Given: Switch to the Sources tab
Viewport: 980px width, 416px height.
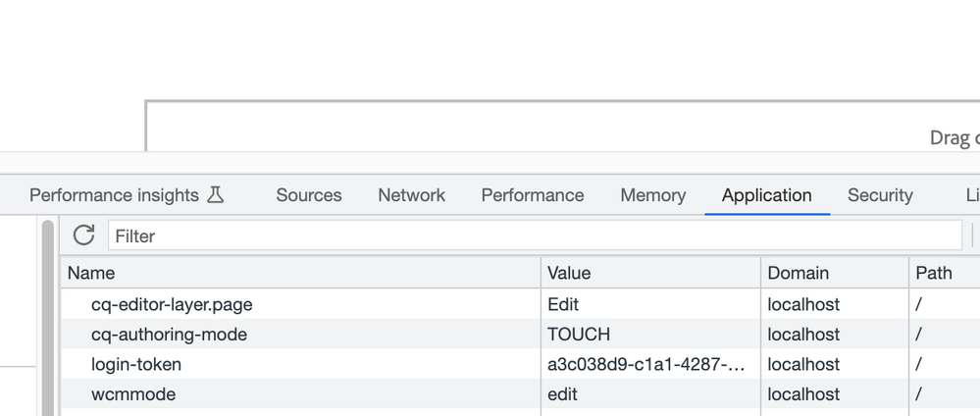Looking at the screenshot, I should click(309, 195).
